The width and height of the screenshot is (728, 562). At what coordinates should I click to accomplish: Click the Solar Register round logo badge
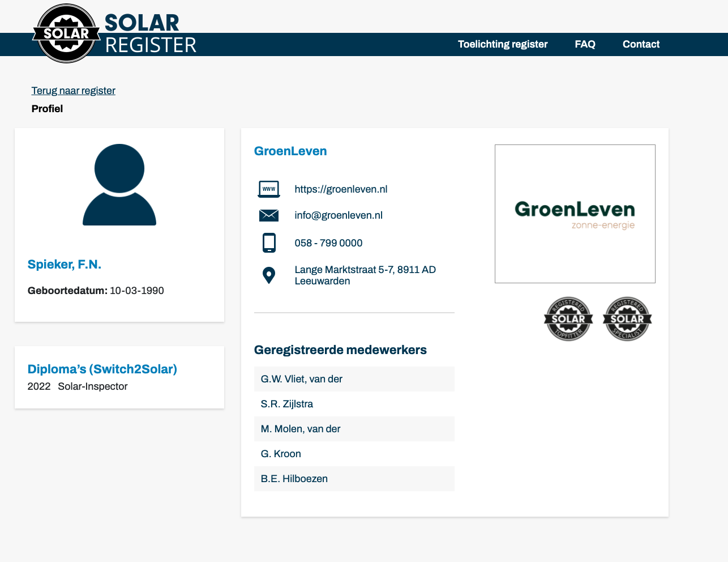click(67, 33)
